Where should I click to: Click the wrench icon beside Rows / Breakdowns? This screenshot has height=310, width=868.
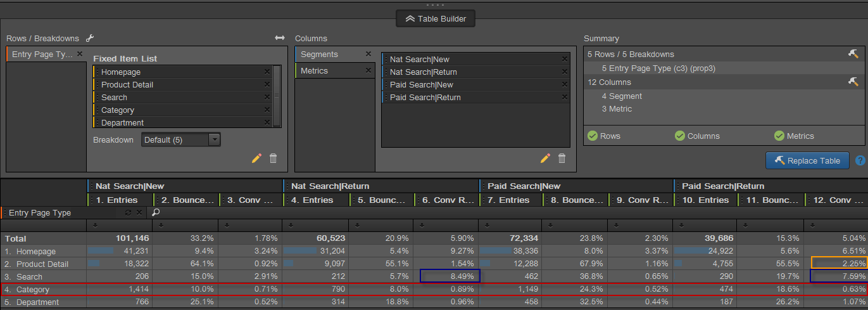(x=90, y=38)
